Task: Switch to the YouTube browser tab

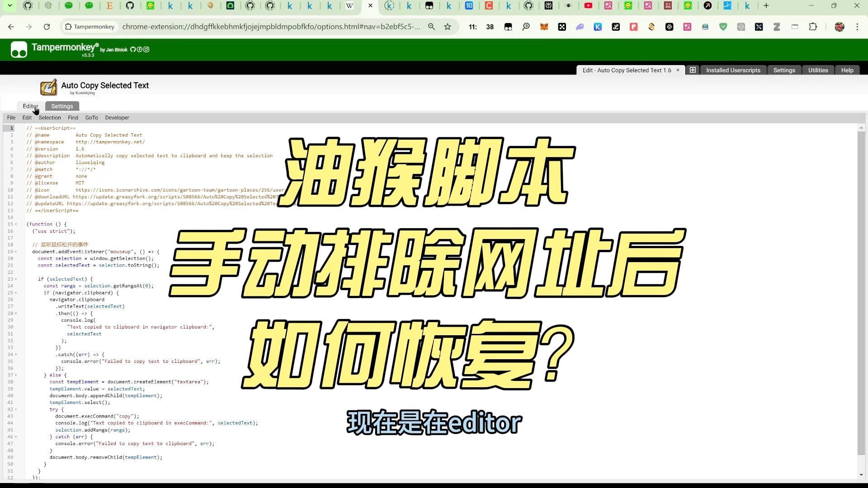Action: coord(588,6)
